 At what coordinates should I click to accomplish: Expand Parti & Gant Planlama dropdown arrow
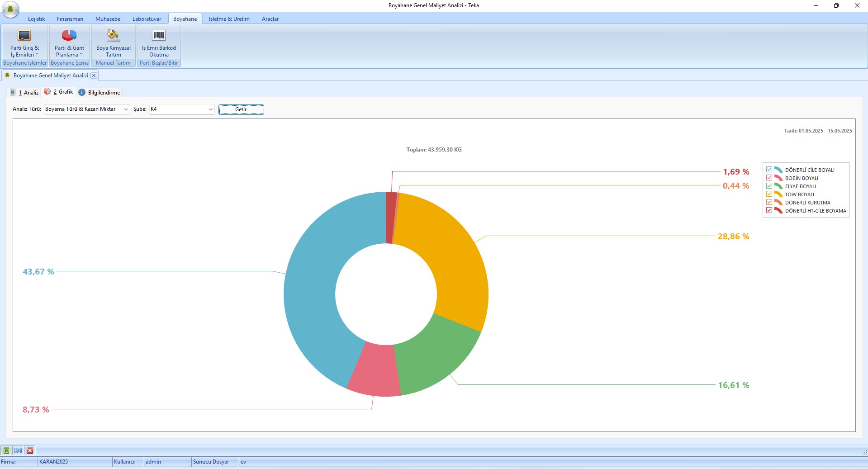coord(81,55)
